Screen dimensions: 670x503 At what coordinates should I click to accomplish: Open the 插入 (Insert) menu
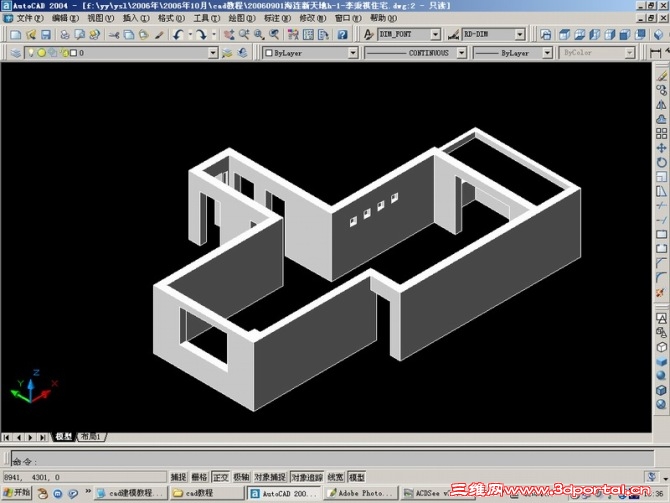pyautogui.click(x=136, y=18)
